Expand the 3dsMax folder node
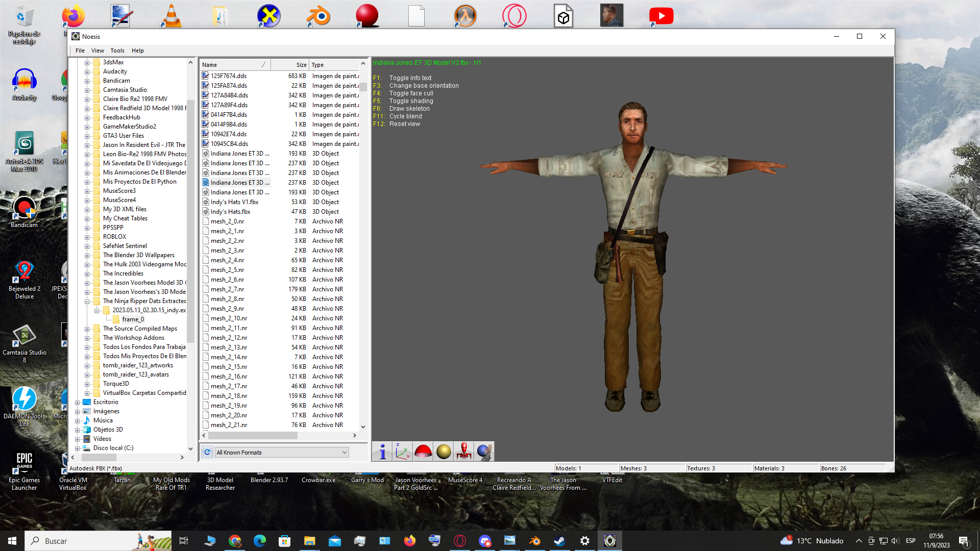Viewport: 980px width, 551px height. [x=87, y=62]
